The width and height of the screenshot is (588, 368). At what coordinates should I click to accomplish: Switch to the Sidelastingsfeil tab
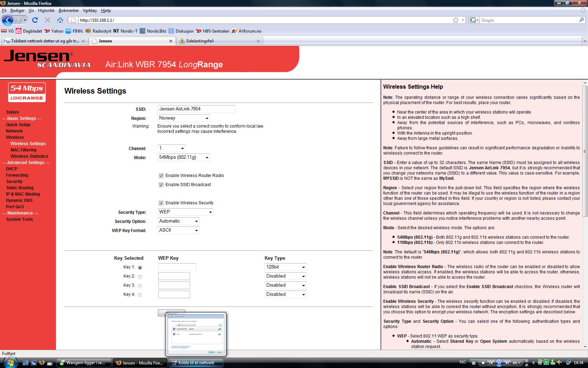[x=219, y=41]
